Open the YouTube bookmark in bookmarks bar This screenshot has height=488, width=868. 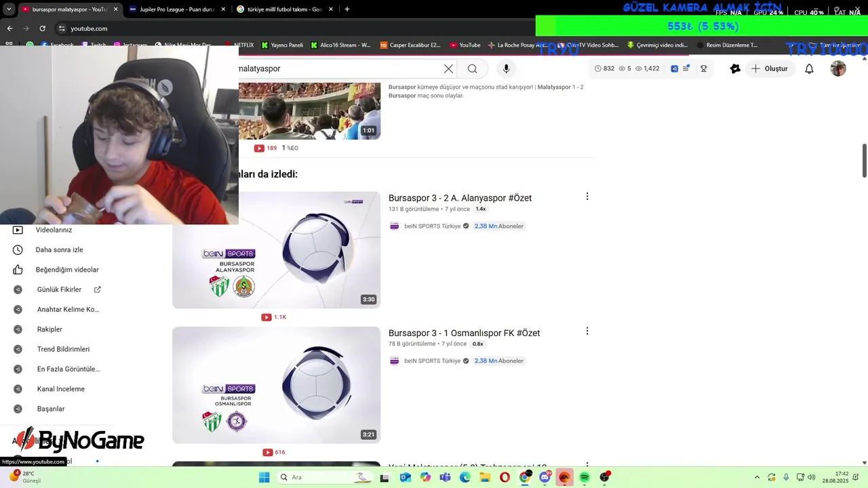click(x=465, y=45)
